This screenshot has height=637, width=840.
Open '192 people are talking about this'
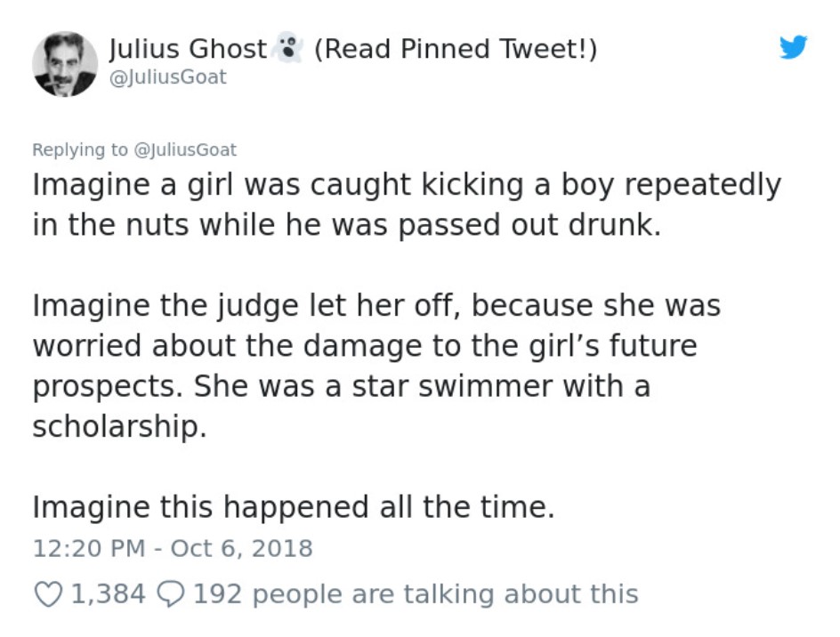tap(416, 594)
